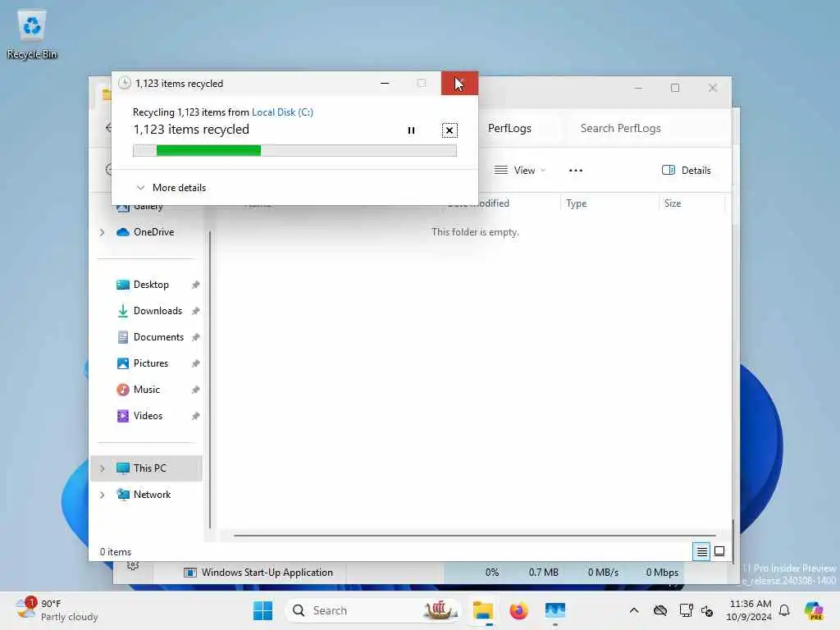Pause the recycling operation
Image resolution: width=840 pixels, height=630 pixels.
click(411, 130)
